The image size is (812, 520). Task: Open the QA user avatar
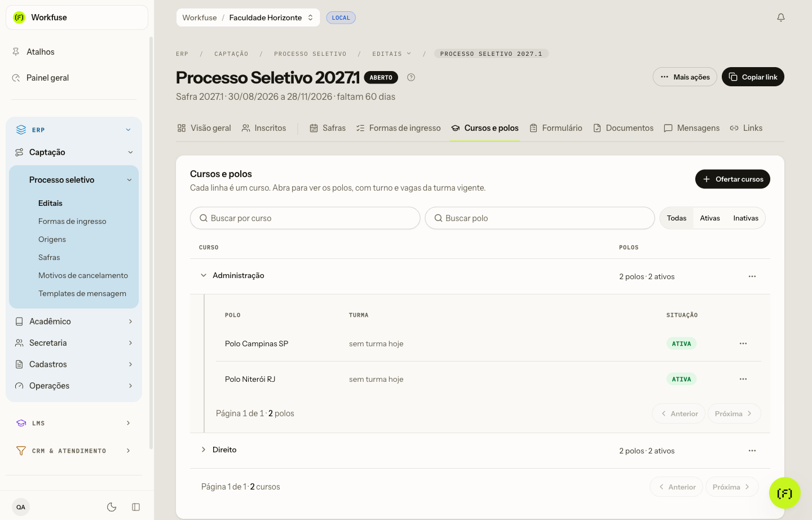pos(21,507)
